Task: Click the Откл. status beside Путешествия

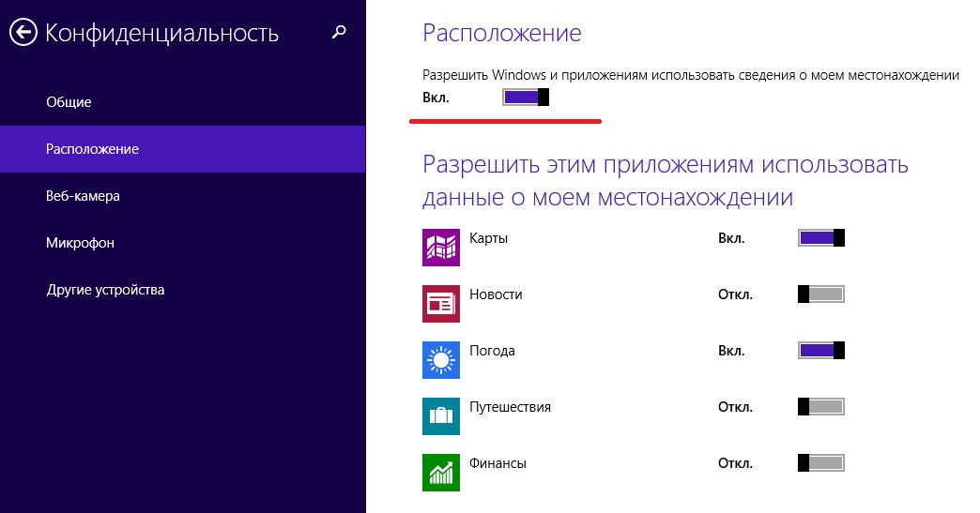Action: 735,407
